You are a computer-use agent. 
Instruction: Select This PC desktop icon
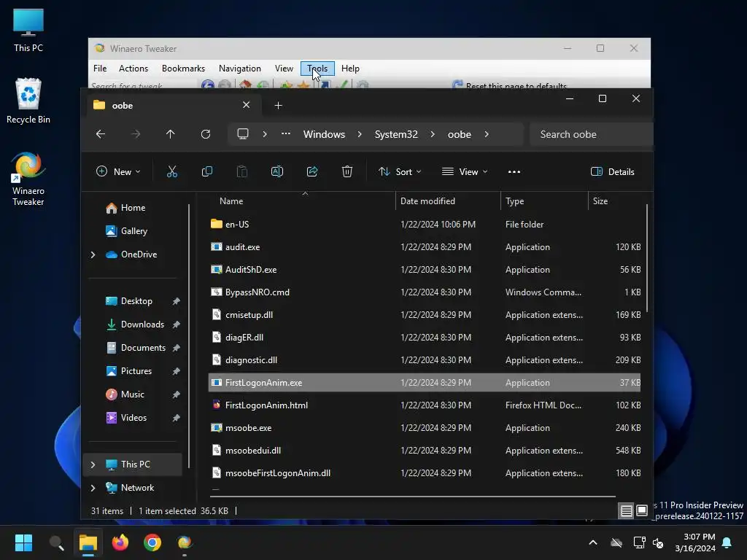(28, 30)
